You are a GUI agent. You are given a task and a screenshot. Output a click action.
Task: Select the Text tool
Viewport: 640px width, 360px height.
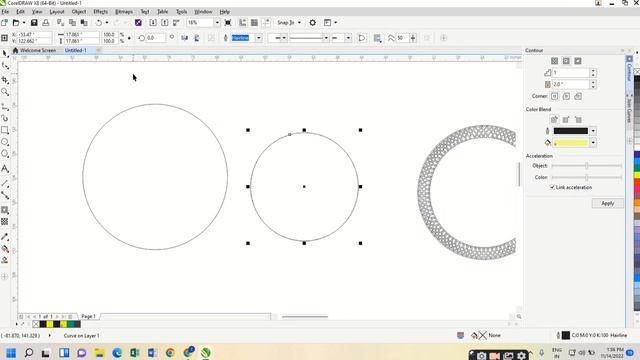pos(5,169)
